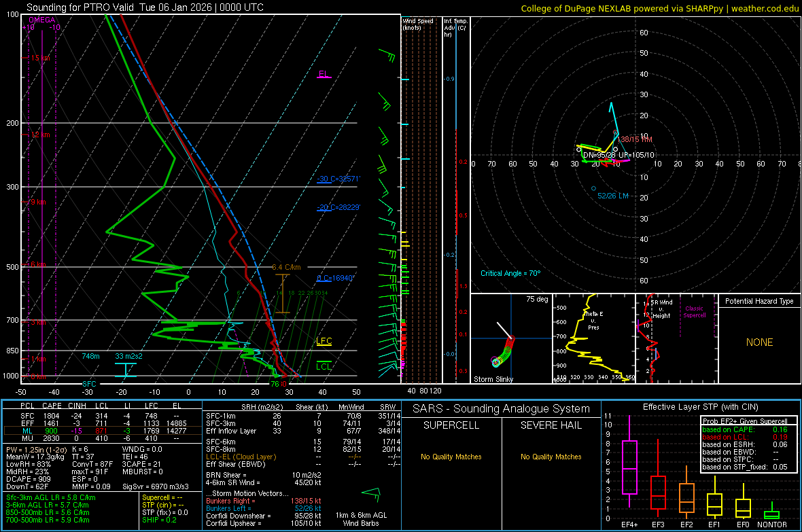Click the 'Corfidi Downshear =' row
The width and height of the screenshot is (802, 532).
(263, 516)
